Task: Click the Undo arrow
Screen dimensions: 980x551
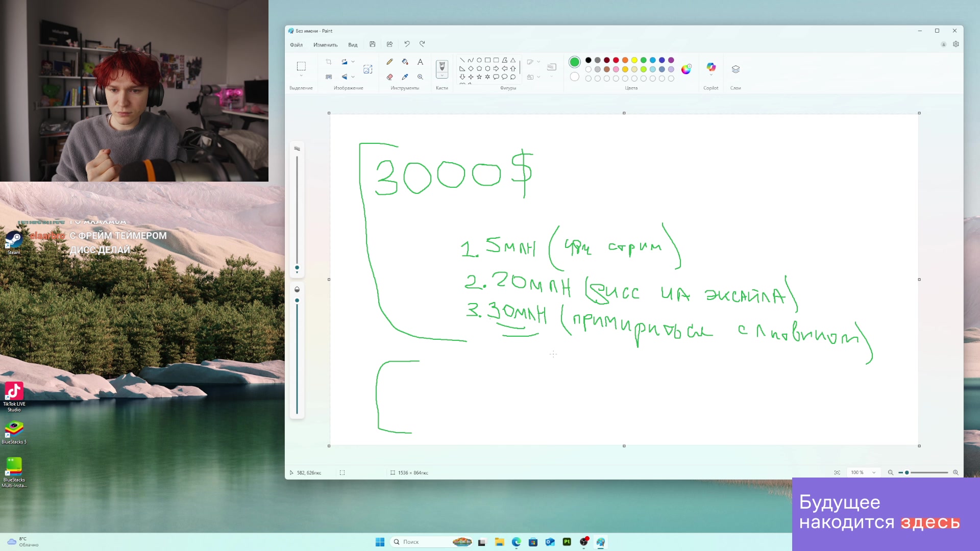Action: click(407, 44)
